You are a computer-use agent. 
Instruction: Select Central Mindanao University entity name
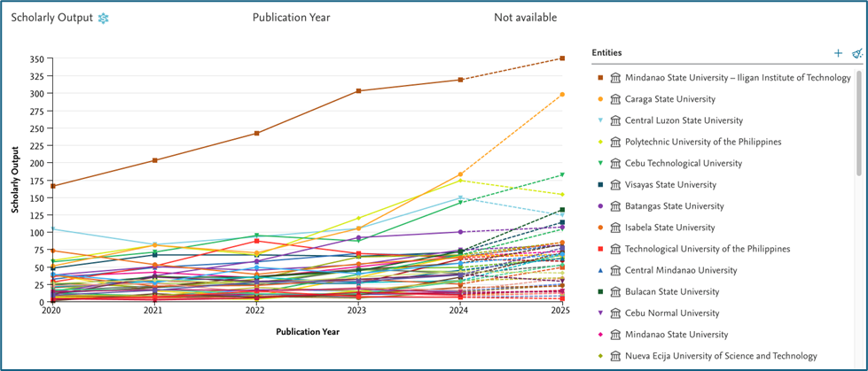pos(680,271)
